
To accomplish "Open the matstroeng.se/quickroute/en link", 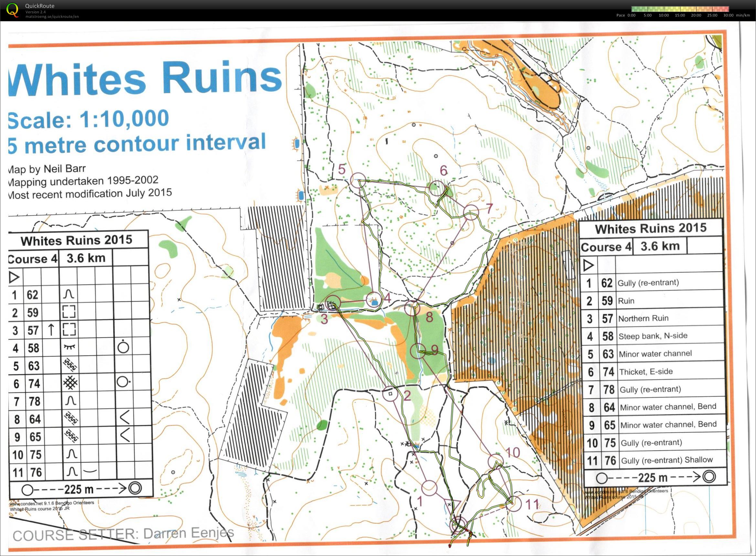I will [52, 16].
